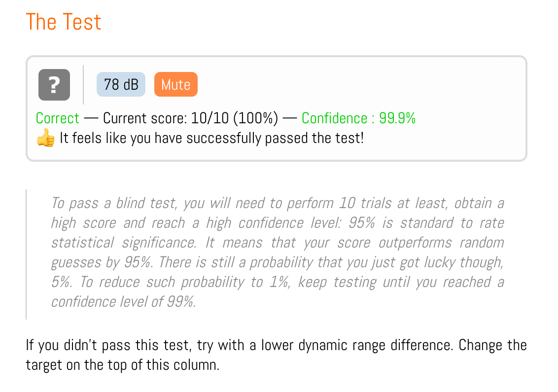Click the green "Correct" status text
Screen dimensions: 558x392
tap(58, 118)
